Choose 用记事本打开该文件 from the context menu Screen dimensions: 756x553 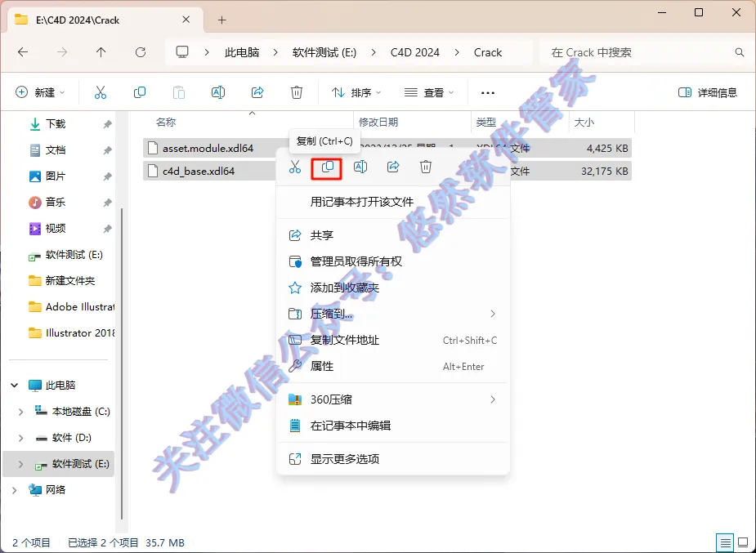(393, 202)
